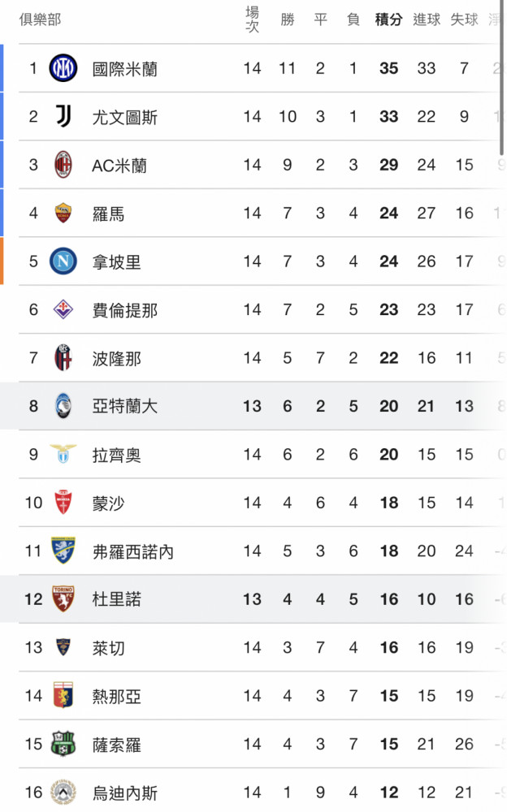Click the Sassuolo green crest
The width and height of the screenshot is (507, 812).
[63, 744]
